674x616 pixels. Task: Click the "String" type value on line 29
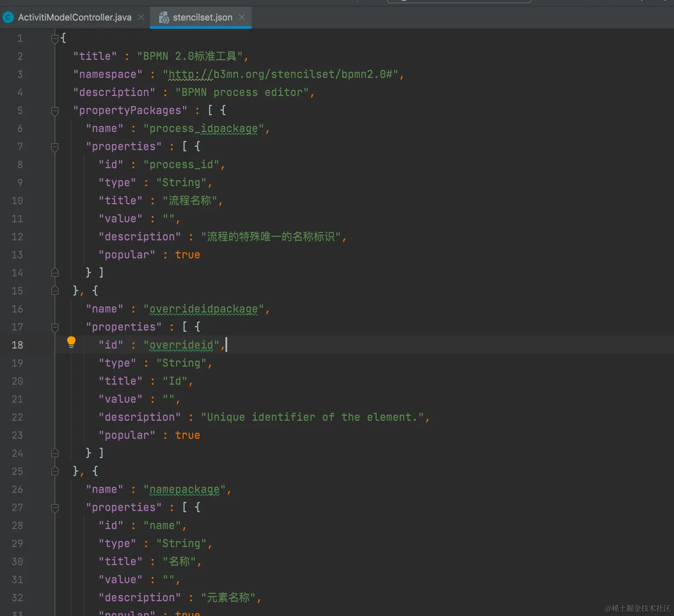(x=181, y=543)
